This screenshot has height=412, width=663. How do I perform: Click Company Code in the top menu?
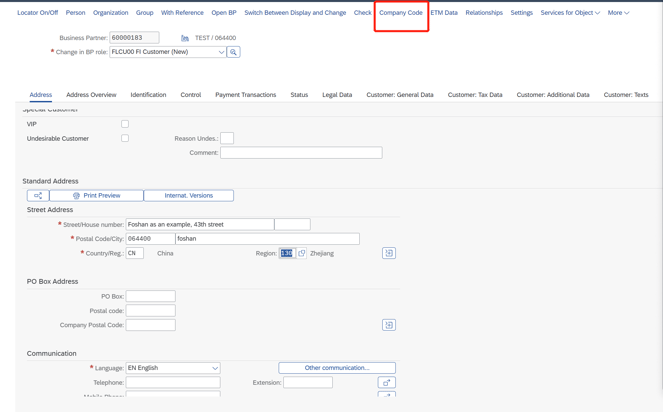400,13
